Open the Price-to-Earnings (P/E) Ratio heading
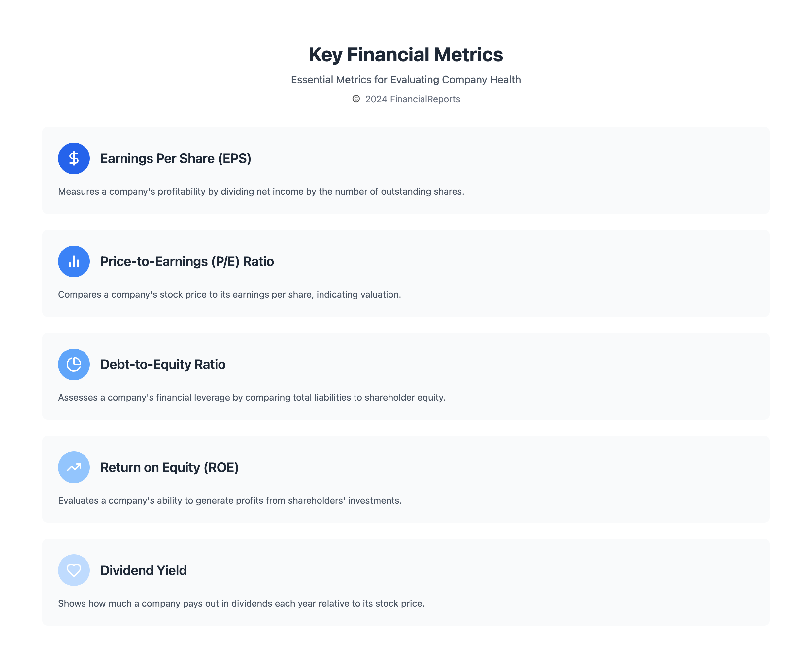The image size is (812, 668). point(187,261)
